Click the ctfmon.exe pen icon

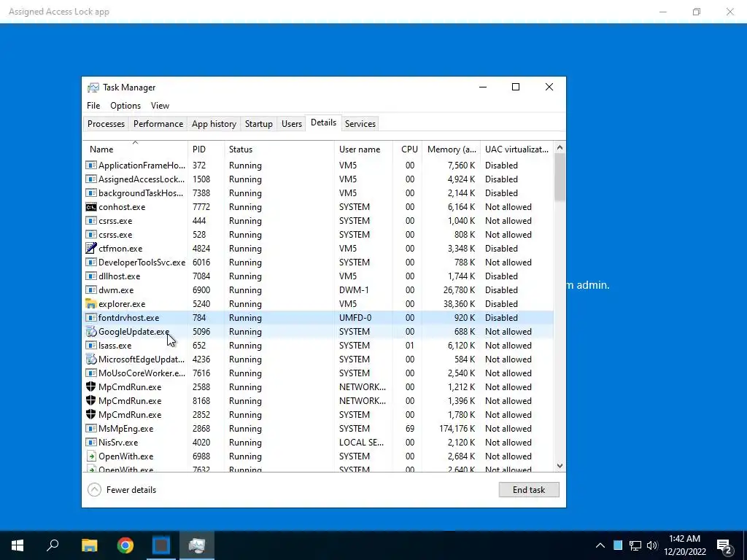point(91,249)
